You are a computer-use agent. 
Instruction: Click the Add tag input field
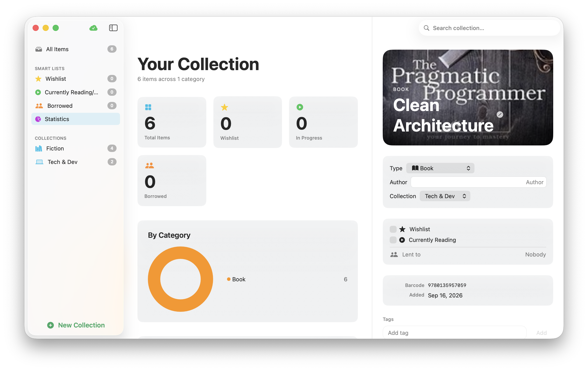[x=454, y=333]
